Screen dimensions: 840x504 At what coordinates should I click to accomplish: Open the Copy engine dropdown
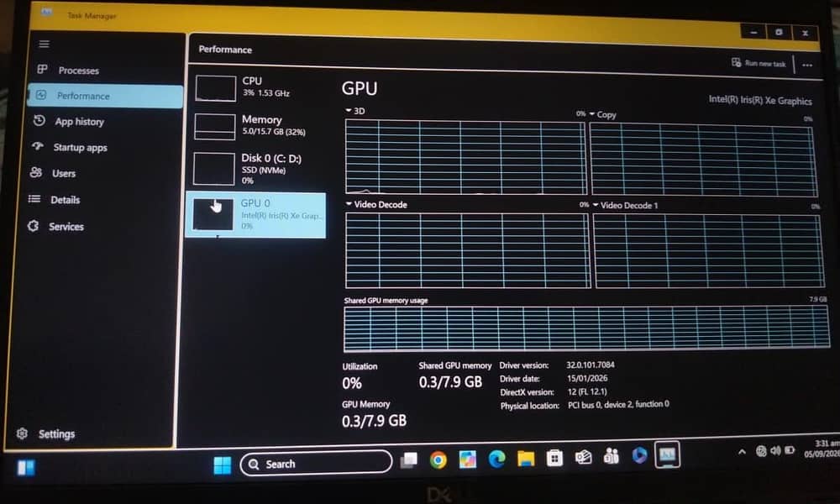(x=603, y=114)
